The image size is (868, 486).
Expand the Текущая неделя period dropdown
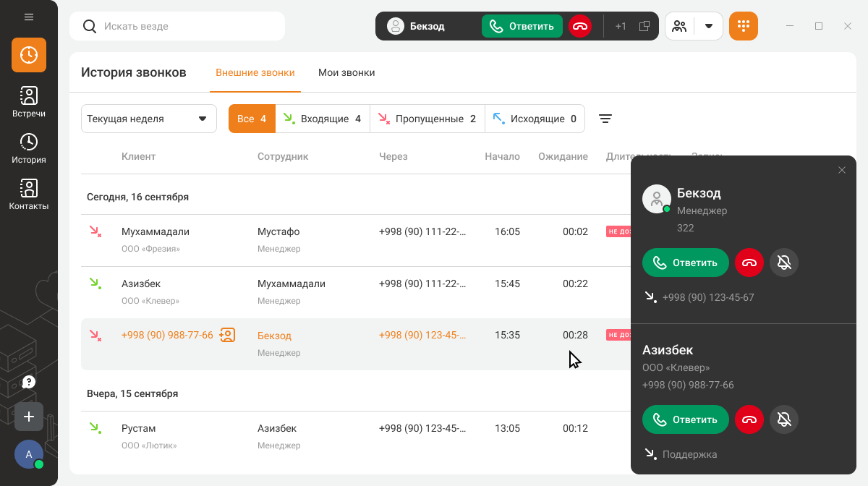148,119
